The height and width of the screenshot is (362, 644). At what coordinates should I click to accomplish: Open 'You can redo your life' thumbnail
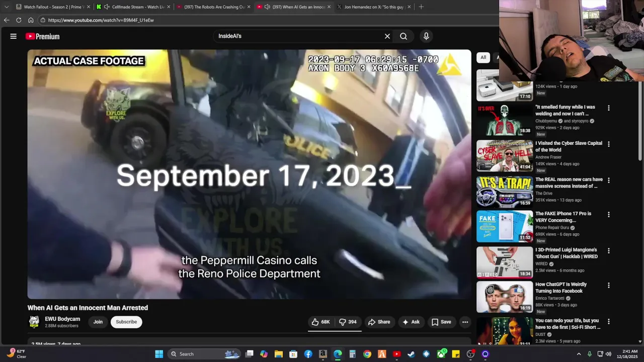505,331
